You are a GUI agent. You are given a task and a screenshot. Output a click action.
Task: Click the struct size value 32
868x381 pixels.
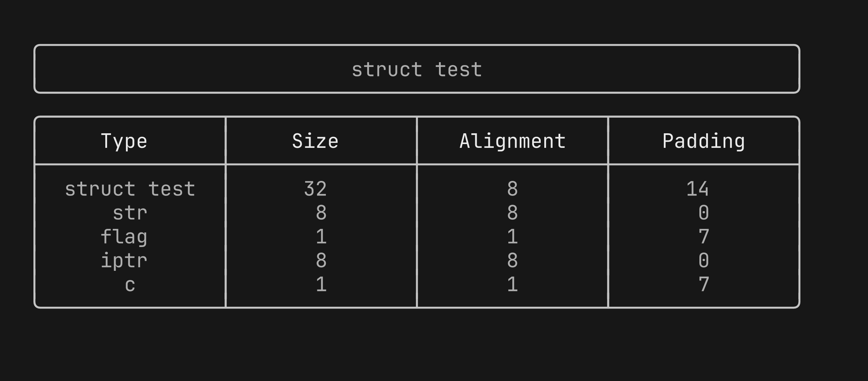[315, 189]
